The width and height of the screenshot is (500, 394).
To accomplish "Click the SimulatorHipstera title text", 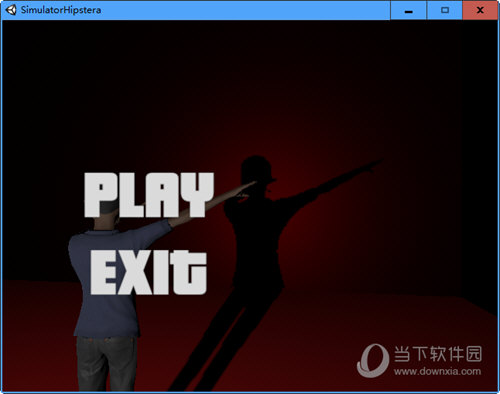I will 61,10.
